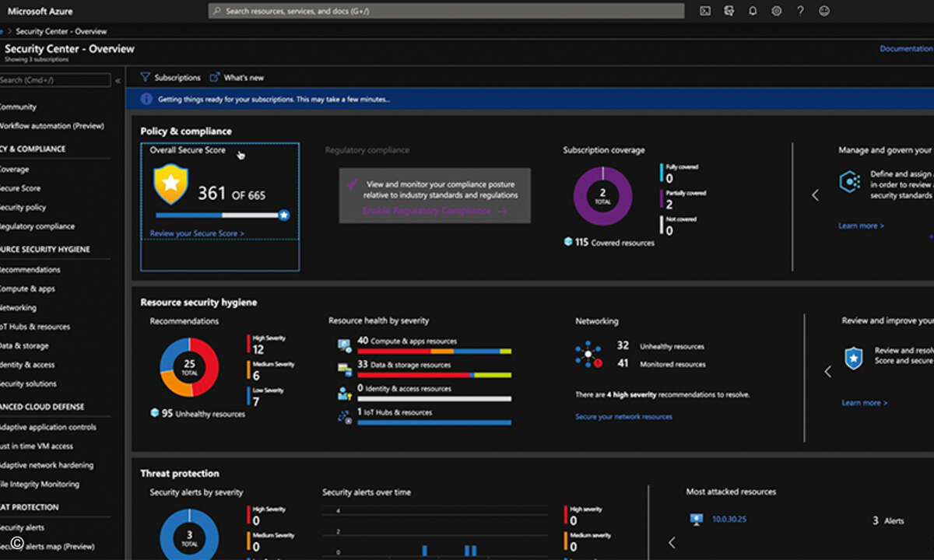Open the feedback smiley icon

tap(824, 11)
